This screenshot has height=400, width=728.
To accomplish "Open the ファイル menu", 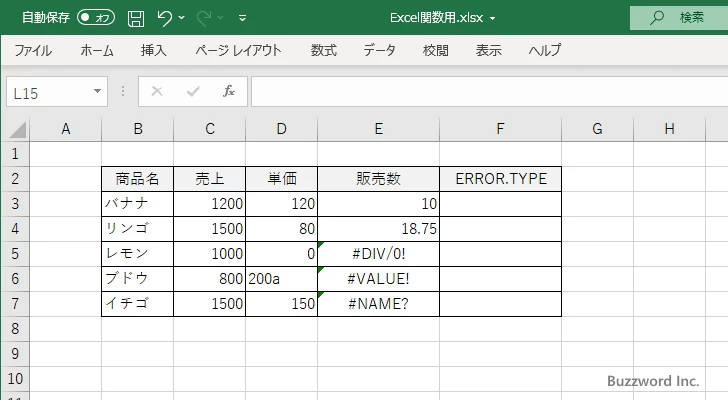I will (x=33, y=50).
